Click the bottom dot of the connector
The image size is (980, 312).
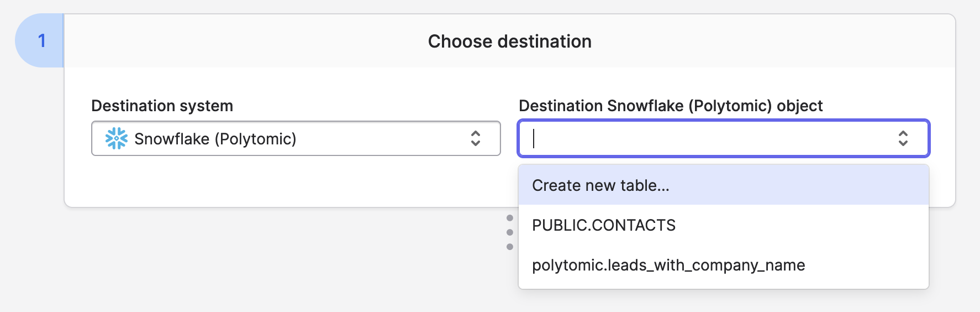[x=510, y=247]
